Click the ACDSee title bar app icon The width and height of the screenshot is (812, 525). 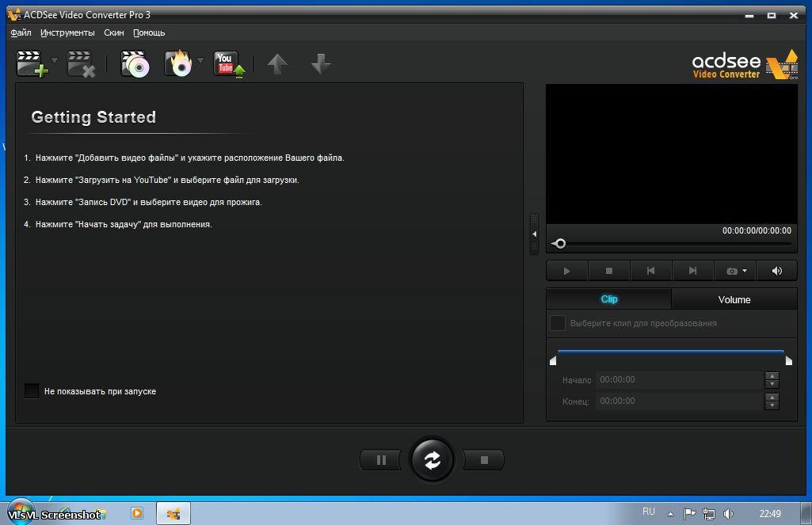point(14,14)
